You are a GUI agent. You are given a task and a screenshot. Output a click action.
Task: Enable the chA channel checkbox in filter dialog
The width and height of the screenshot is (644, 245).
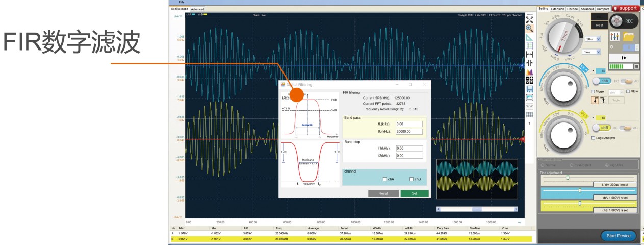pos(385,179)
